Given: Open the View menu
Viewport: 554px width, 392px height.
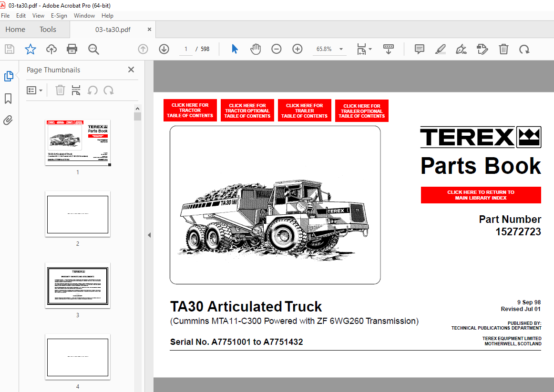Looking at the screenshot, I should 38,16.
